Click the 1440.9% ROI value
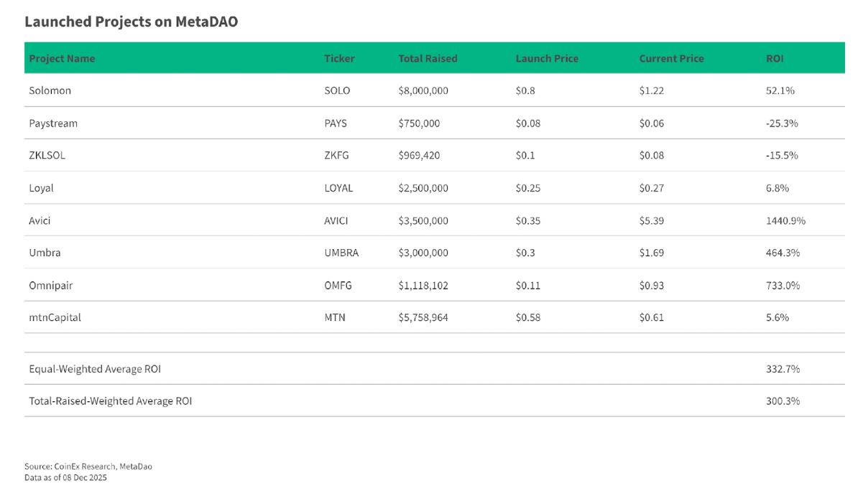The image size is (868, 491). [x=786, y=220]
